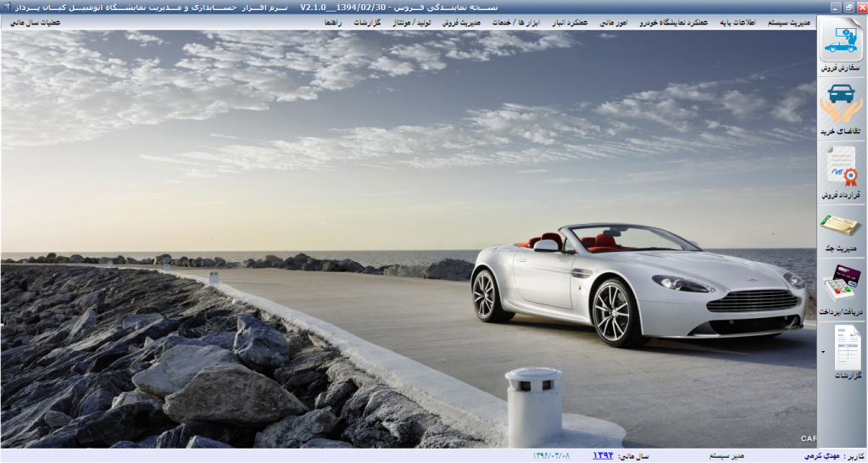The height and width of the screenshot is (463, 868).
Task: Expand the dropdown arrow beside گزارشات sidebar icon
Action: pos(823,350)
